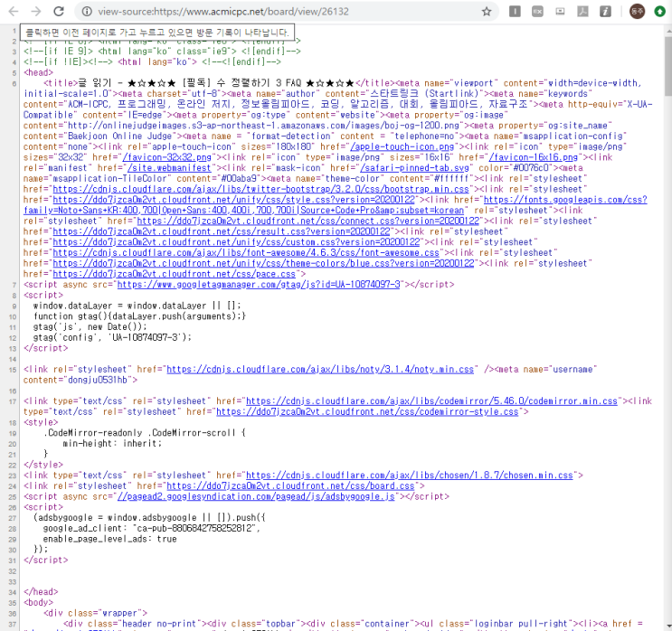Screen dimensions: 672x631
Task: Reload the view-source page
Action: (59, 12)
